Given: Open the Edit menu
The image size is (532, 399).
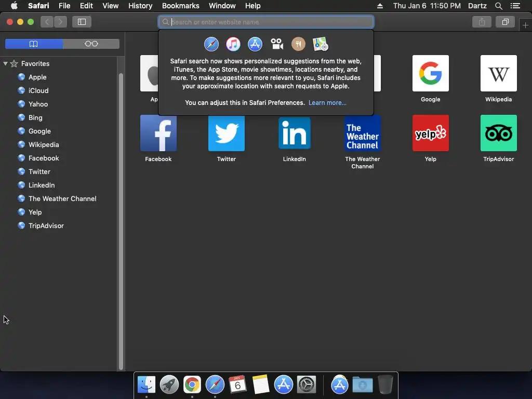Looking at the screenshot, I should (86, 6).
